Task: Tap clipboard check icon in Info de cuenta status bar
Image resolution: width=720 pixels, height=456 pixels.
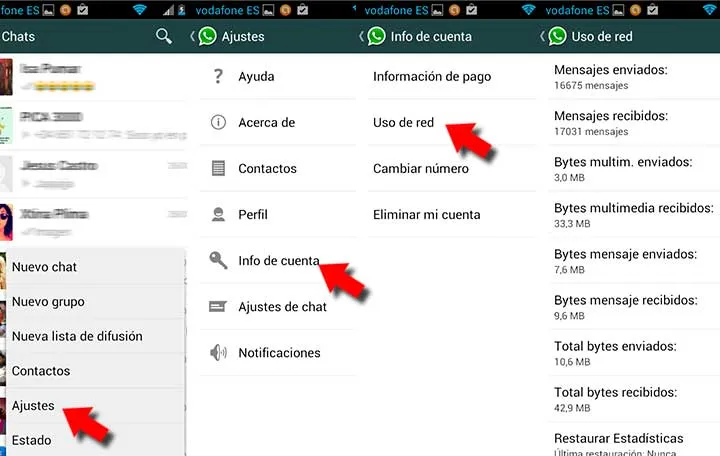Action: pos(472,10)
